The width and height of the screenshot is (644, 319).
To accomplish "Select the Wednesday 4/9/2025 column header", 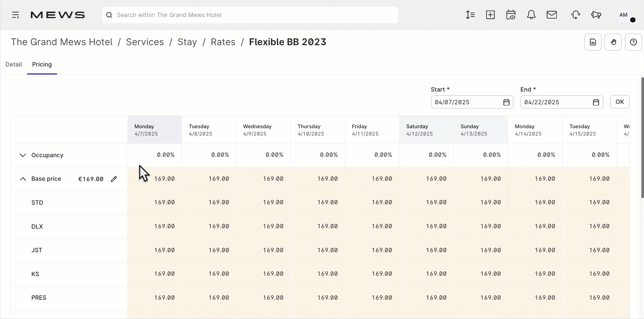I will pos(263,130).
